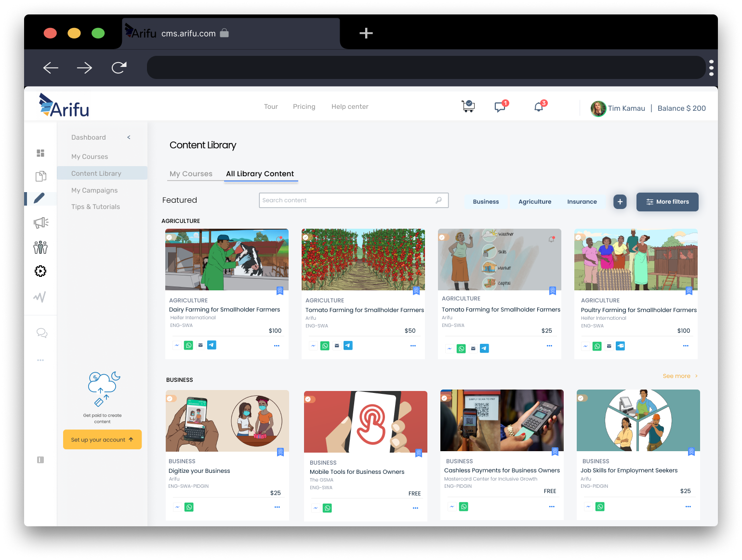Click the people group icon in sidebar
Viewport: 742px width, 560px height.
point(40,247)
